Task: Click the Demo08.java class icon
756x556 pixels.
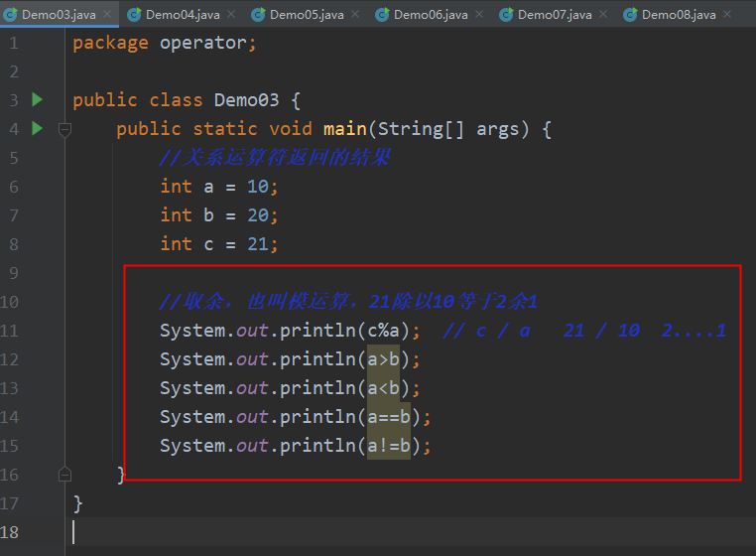Action: 630,15
